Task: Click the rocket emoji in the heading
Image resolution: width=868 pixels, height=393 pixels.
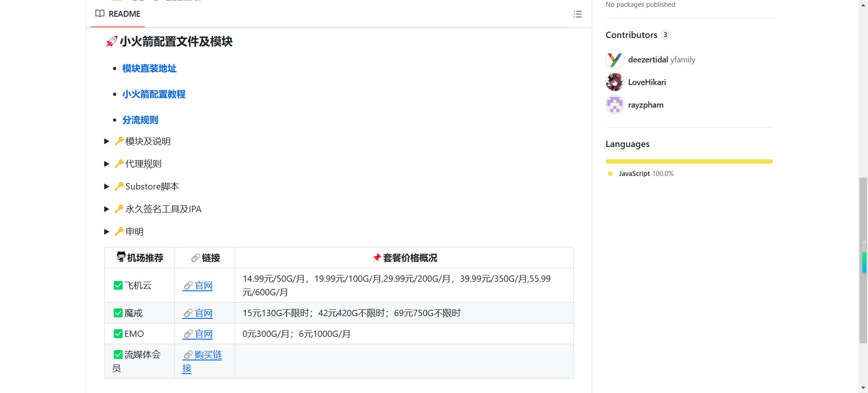Action: click(x=112, y=42)
